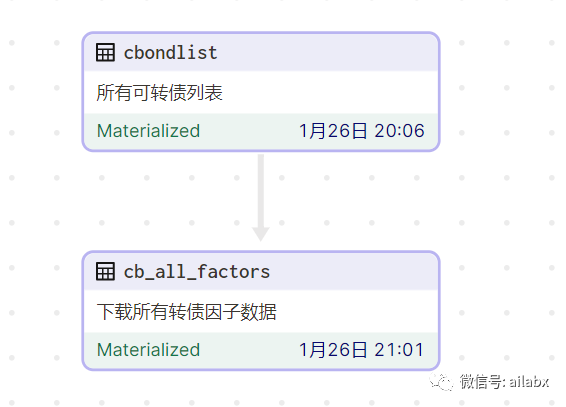Select the cbondlist asset name

170,53
